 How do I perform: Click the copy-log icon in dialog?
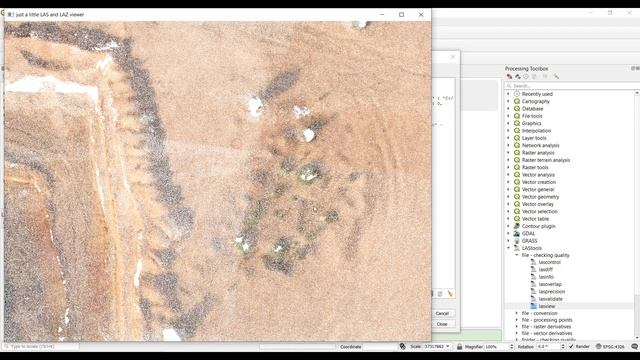click(x=440, y=294)
